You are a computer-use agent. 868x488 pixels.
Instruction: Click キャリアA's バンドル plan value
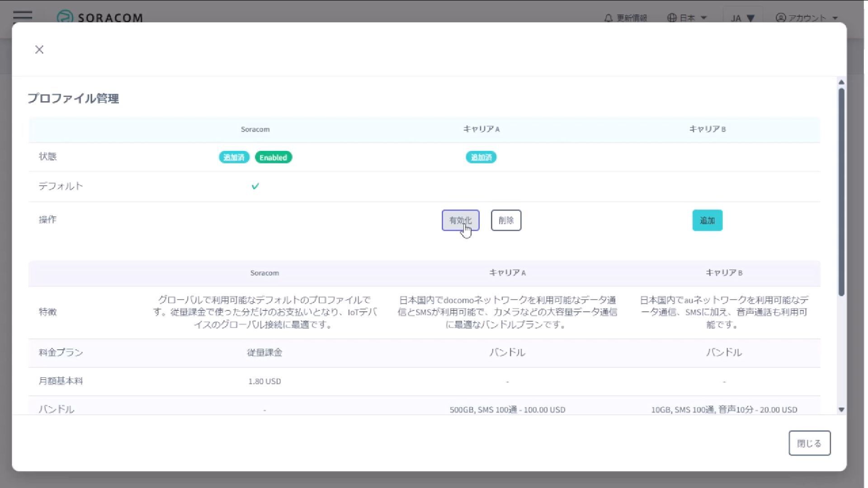point(507,352)
